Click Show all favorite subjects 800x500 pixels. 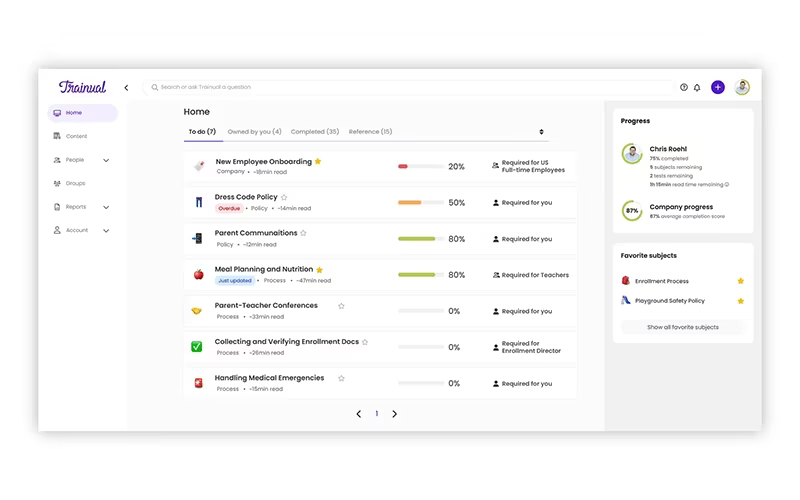(x=683, y=327)
